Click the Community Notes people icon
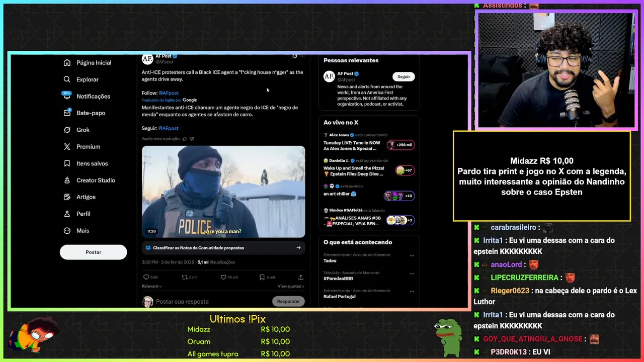This screenshot has width=644, height=362. pos(148,248)
